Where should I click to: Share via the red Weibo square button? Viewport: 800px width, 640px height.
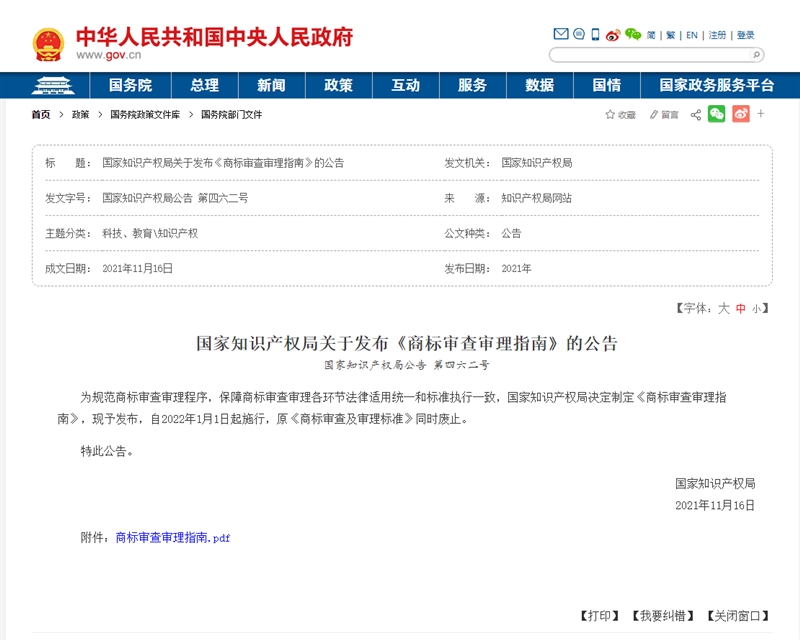pyautogui.click(x=740, y=114)
